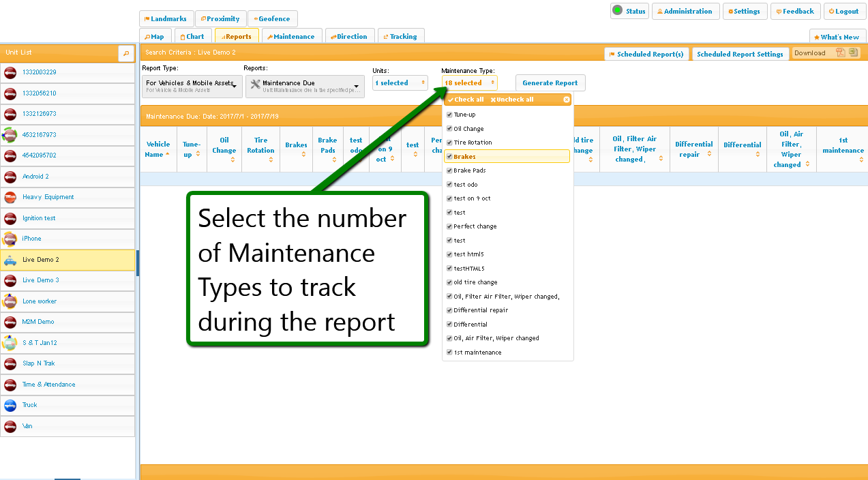Click Uncheck all in the dropdown

click(x=512, y=100)
